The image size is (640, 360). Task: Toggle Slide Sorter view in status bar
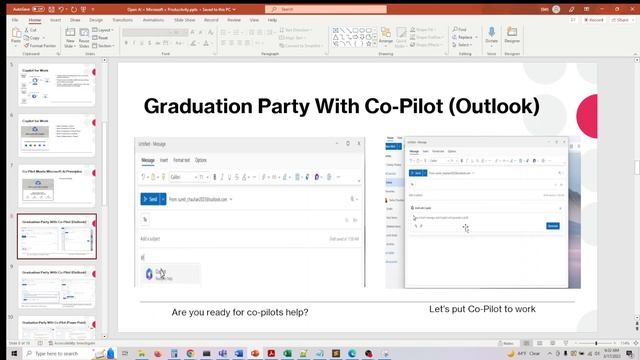(540, 343)
